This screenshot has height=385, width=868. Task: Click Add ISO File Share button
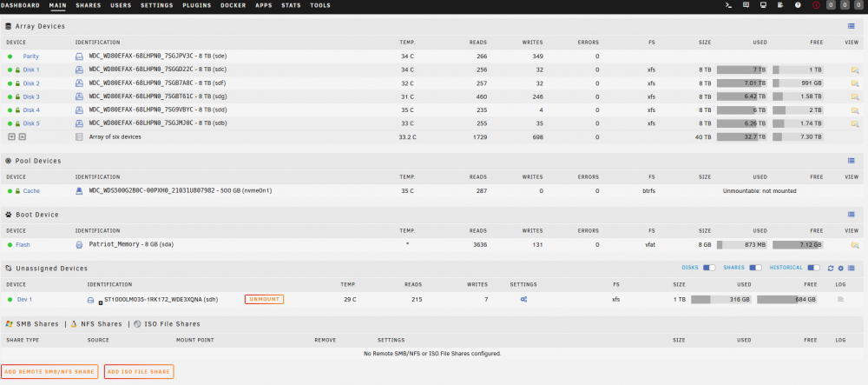139,371
